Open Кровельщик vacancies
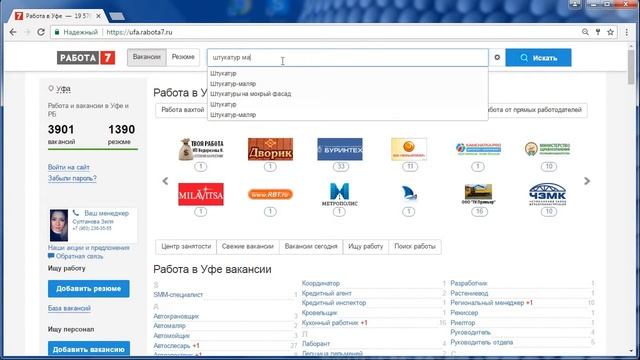The height and width of the screenshot is (360, 640). click(x=320, y=313)
